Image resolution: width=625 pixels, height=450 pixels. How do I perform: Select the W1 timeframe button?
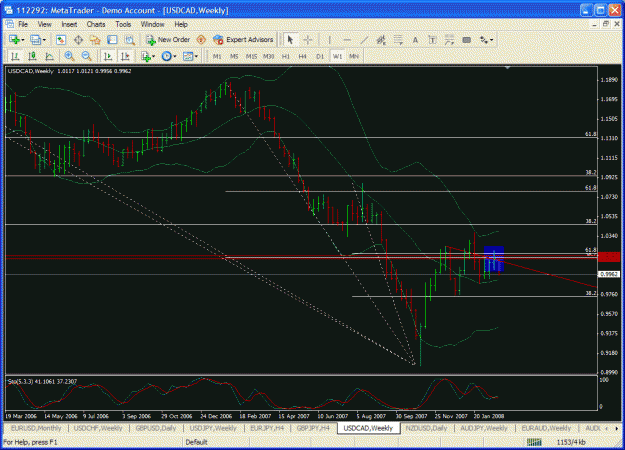(337, 57)
